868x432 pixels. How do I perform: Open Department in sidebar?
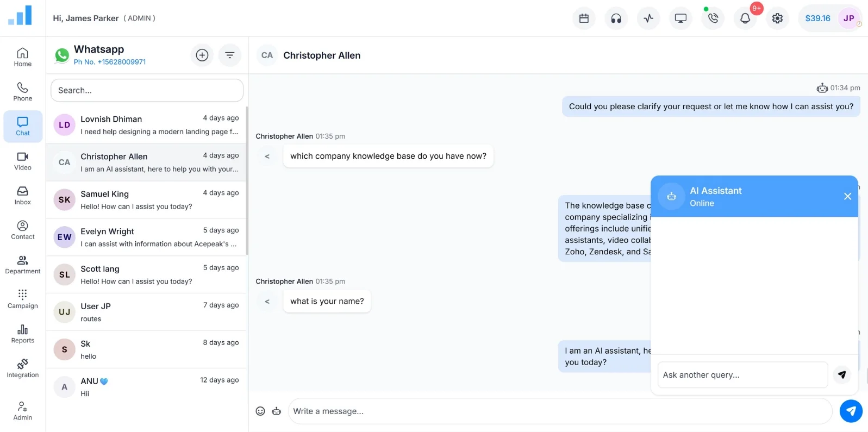[x=23, y=265]
